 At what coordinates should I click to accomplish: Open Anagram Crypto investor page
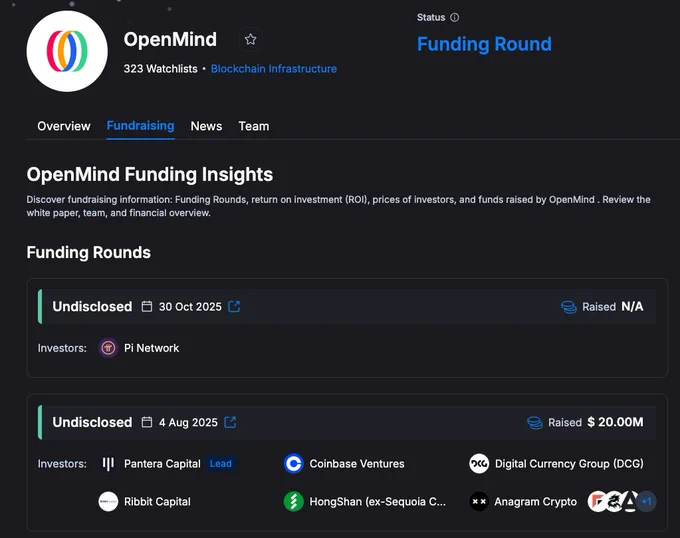pyautogui.click(x=536, y=502)
